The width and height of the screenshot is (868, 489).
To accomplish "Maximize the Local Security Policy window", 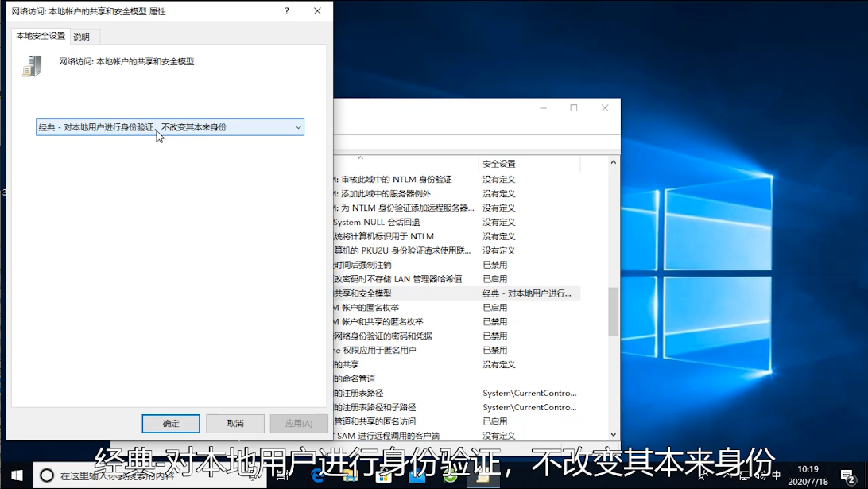I will 574,108.
